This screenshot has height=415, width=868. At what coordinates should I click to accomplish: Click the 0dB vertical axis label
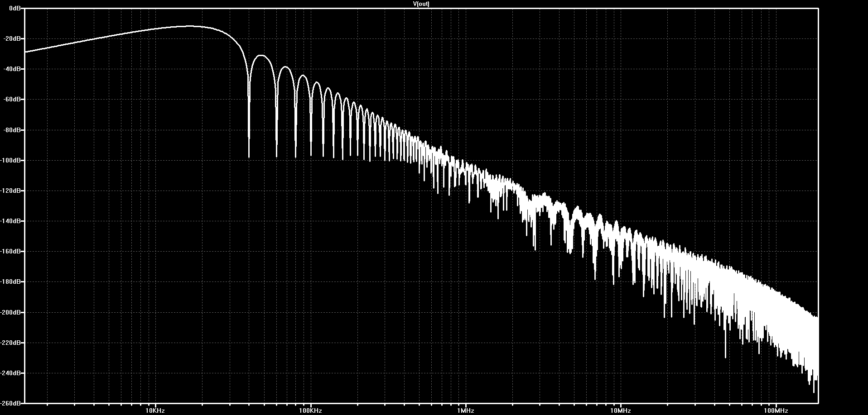[x=15, y=8]
